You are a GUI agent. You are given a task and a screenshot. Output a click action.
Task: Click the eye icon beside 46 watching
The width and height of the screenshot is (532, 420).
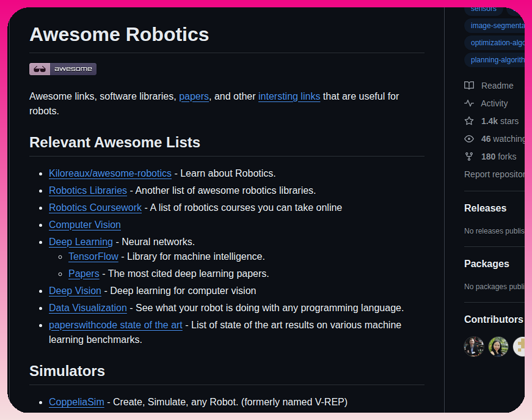[469, 139]
